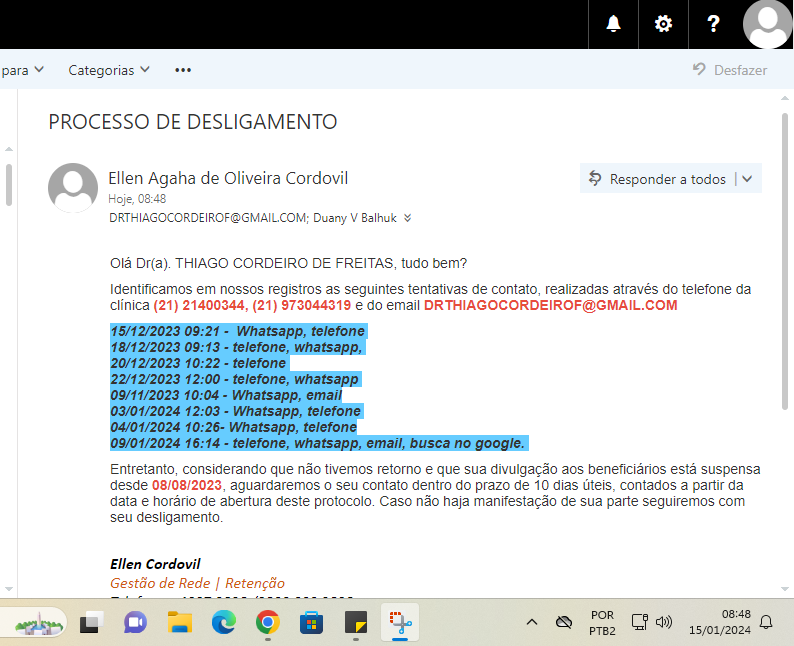This screenshot has width=794, height=646.
Task: Open the 'para' dropdown in toolbar
Action: click(x=22, y=70)
